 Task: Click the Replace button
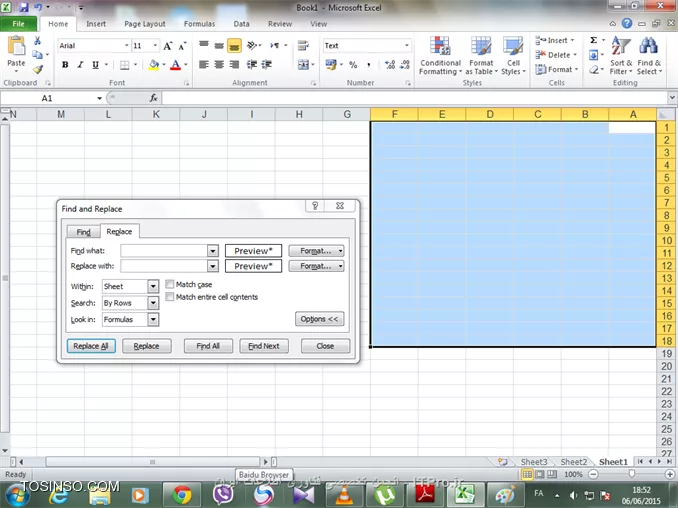click(147, 346)
